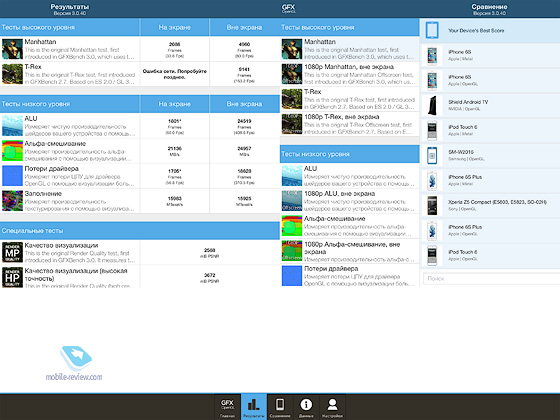
Task: Tap the SM-W2016 device image
Action: pos(432,155)
